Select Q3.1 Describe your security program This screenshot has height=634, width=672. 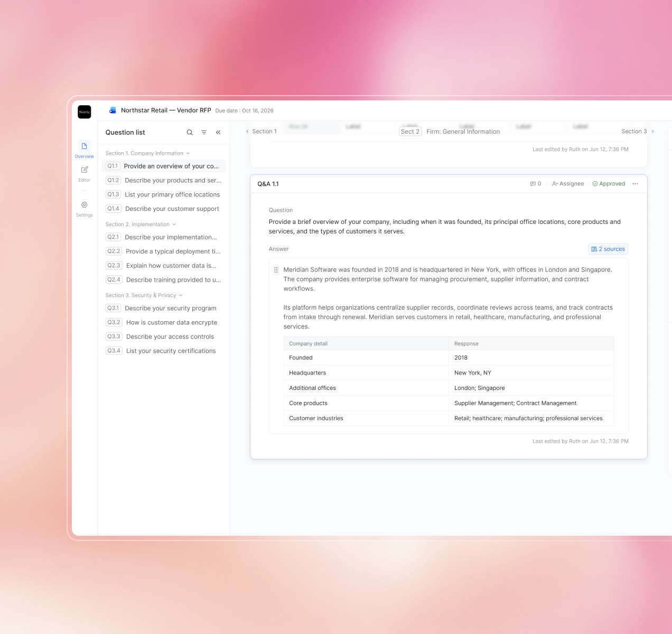(x=164, y=308)
